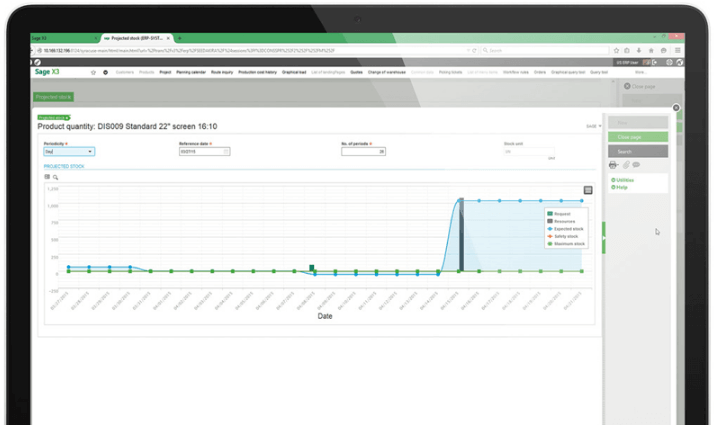Click the green Close page button
The width and height of the screenshot is (714, 430).
pyautogui.click(x=630, y=137)
